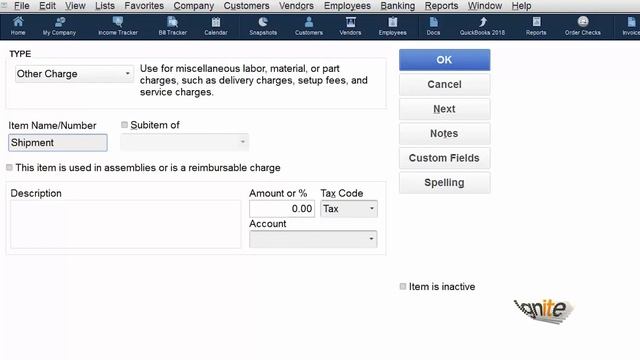Viewport: 640px width, 360px height.
Task: Check assemblies or reimbursable charge option
Action: [x=9, y=167]
